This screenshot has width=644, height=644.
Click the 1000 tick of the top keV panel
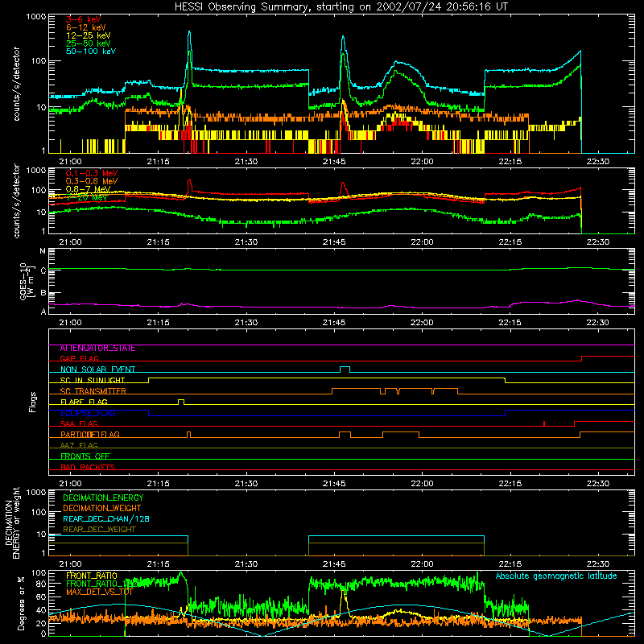click(x=36, y=17)
